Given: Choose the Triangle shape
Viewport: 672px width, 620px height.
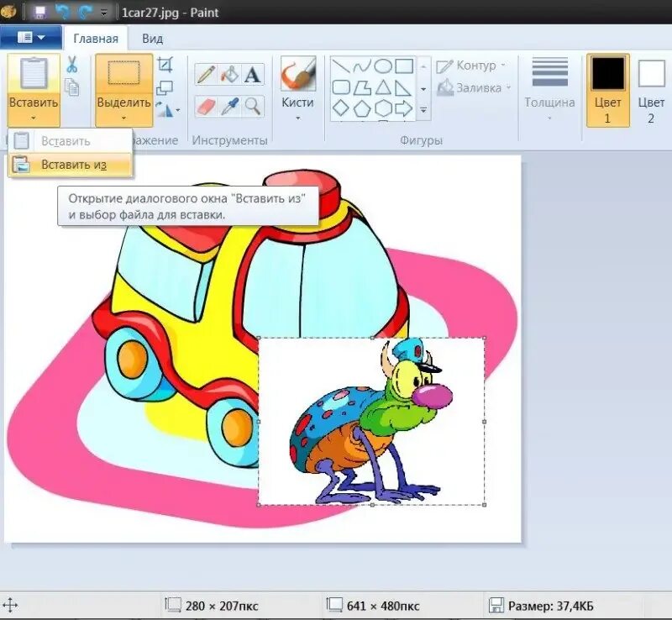Looking at the screenshot, I should pyautogui.click(x=383, y=87).
